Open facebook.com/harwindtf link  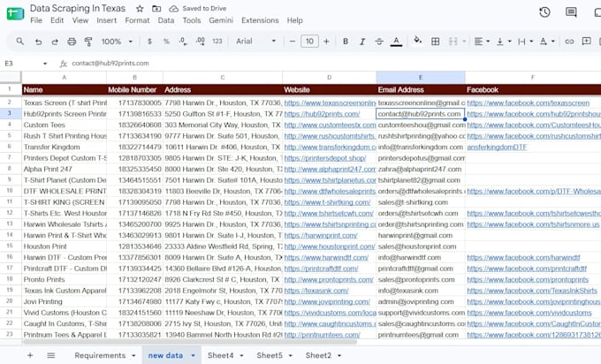point(523,257)
